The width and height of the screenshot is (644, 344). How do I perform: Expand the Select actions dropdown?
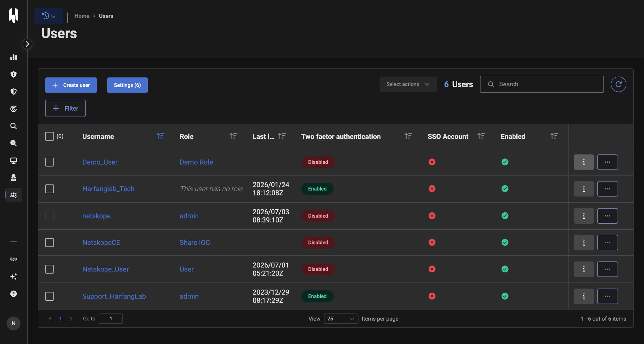[408, 84]
